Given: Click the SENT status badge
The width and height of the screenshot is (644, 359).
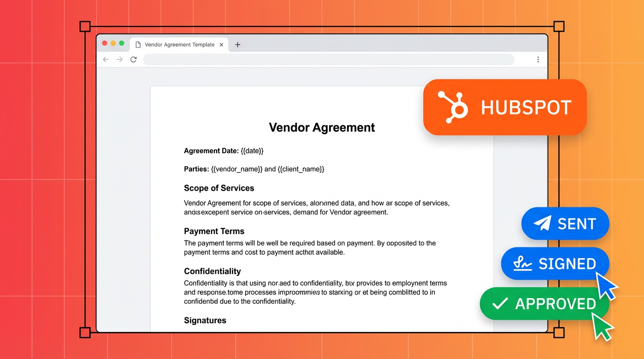Looking at the screenshot, I should coord(565,223).
